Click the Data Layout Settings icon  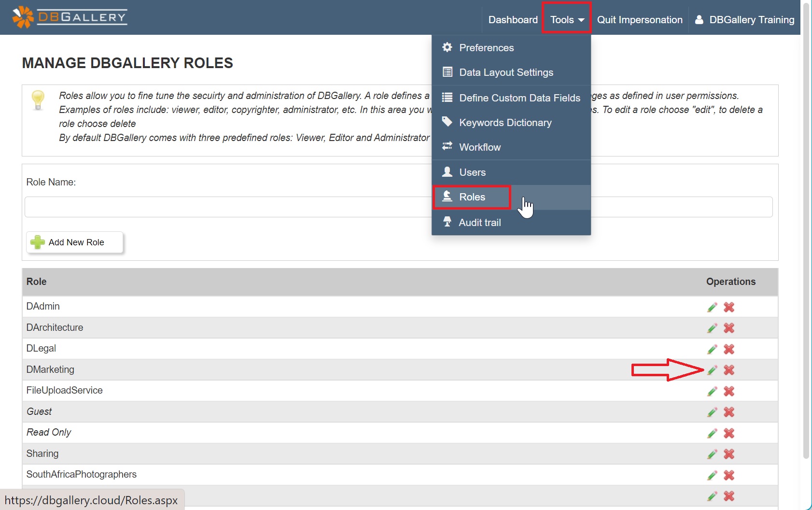point(448,72)
